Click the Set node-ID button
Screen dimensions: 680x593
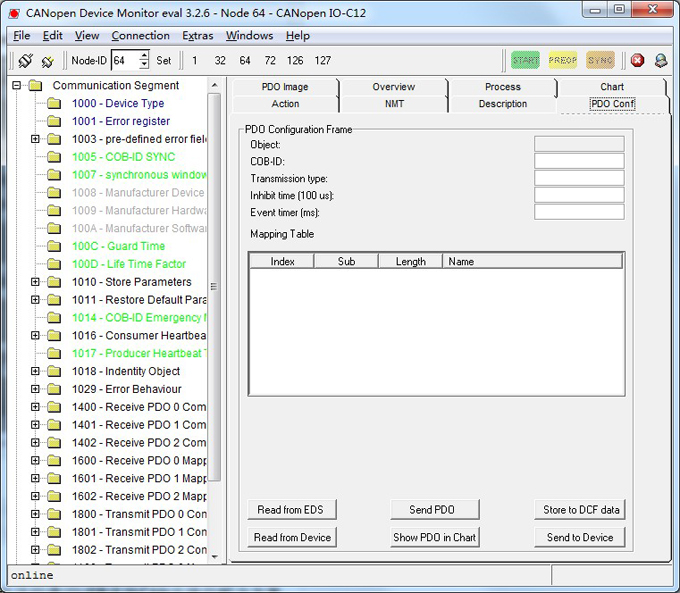pyautogui.click(x=163, y=60)
